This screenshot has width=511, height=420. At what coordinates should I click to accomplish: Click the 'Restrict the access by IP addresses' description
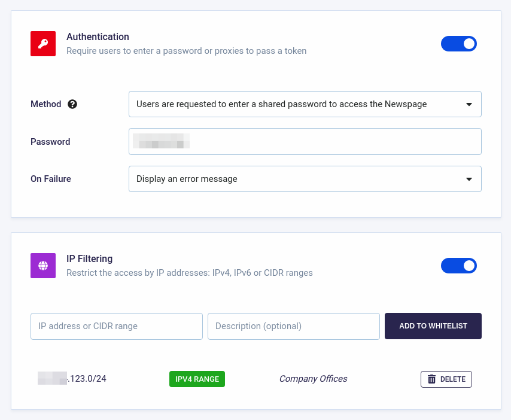coord(190,273)
